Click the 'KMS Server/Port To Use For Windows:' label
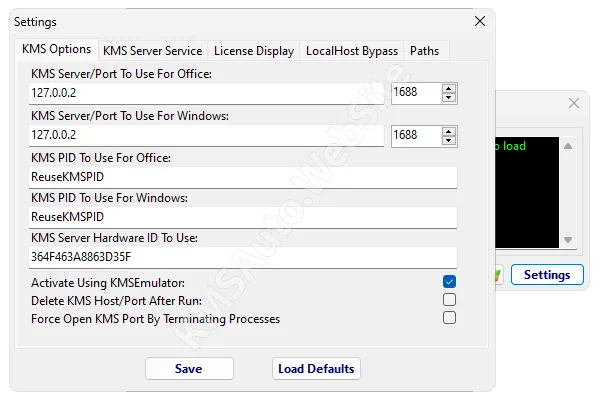Screen dimensions: 599x400 pyautogui.click(x=130, y=116)
